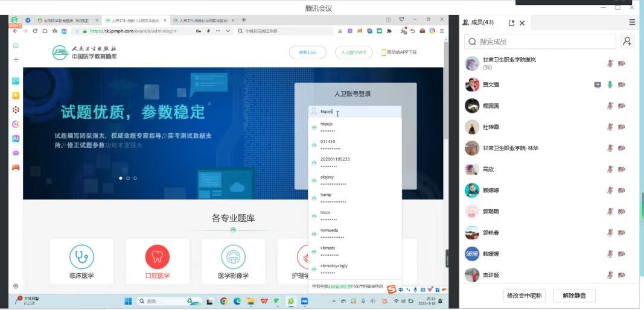Select the second banner carousel dot
The height and width of the screenshot is (310, 644).
click(127, 179)
